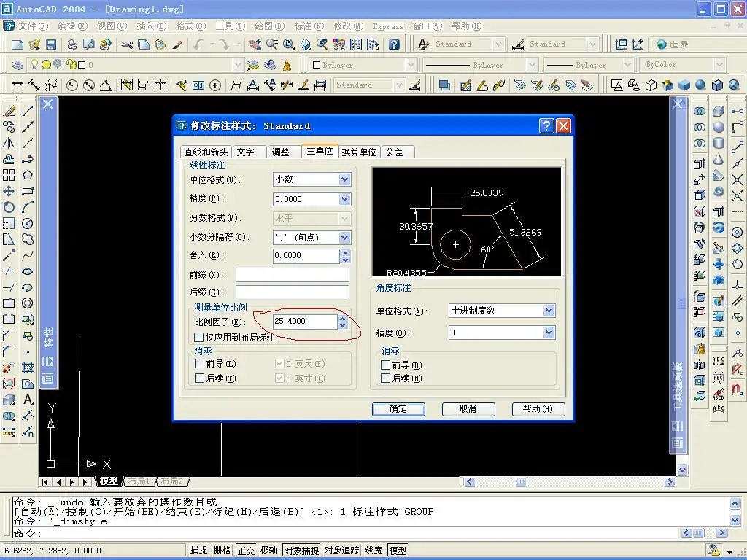The image size is (747, 560).
Task: Select the Erase modify tool
Action: (9, 111)
